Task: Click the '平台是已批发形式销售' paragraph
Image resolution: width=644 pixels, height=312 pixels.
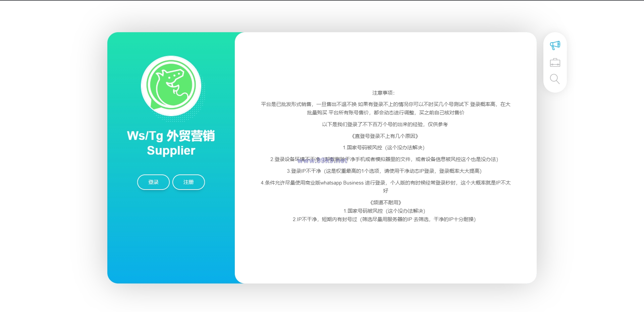Action: click(x=386, y=108)
